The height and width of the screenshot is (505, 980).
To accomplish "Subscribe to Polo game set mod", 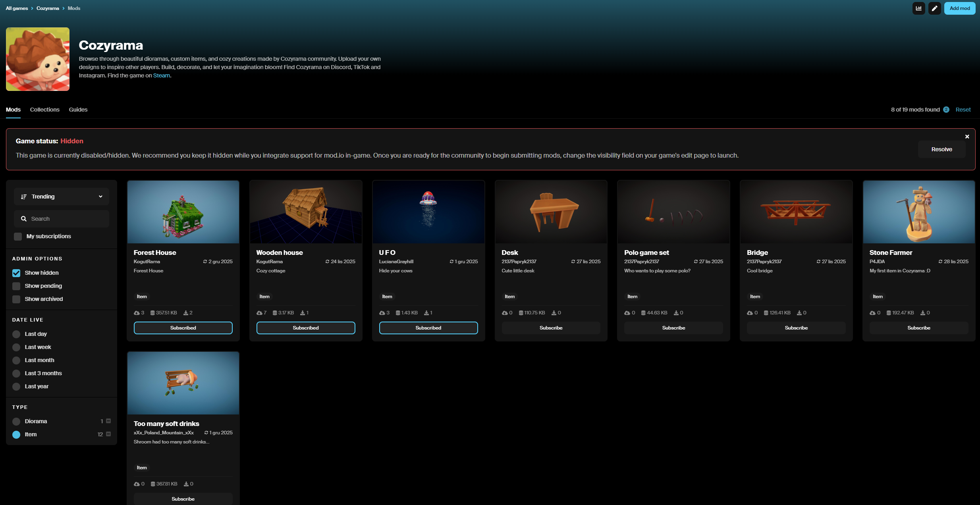I will click(x=673, y=328).
